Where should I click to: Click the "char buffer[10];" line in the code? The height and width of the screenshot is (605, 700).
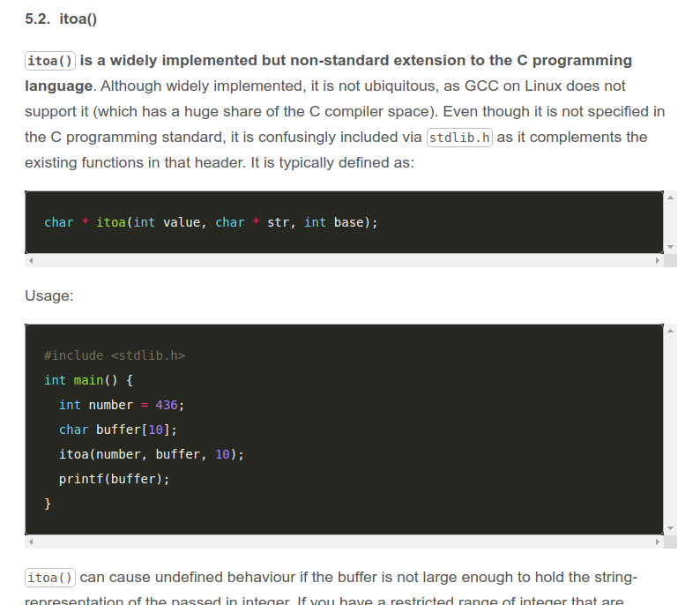(117, 429)
